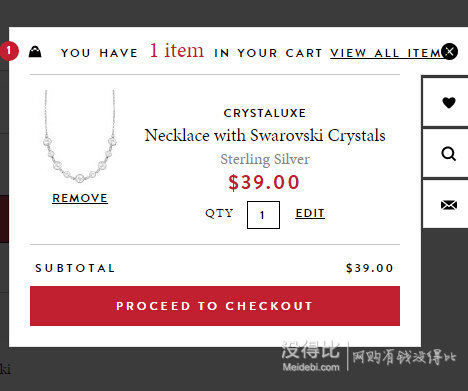Edit the item quantity via EDIT link
The height and width of the screenshot is (391, 468).
(310, 213)
